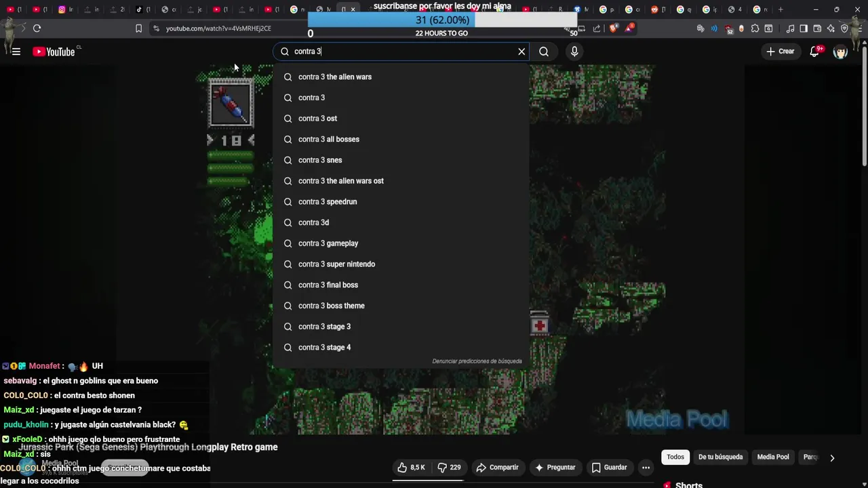Open the music note media control icon
The width and height of the screenshot is (868, 488).
tap(790, 28)
